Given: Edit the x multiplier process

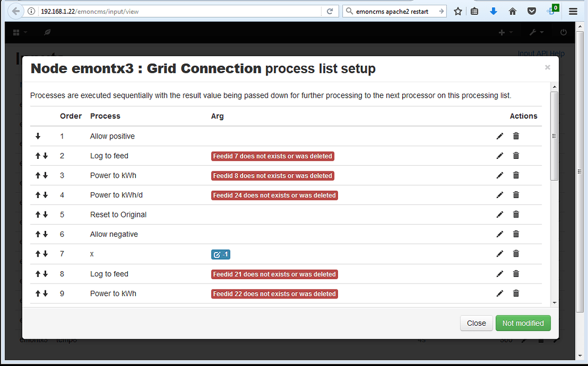Looking at the screenshot, I should click(x=499, y=254).
